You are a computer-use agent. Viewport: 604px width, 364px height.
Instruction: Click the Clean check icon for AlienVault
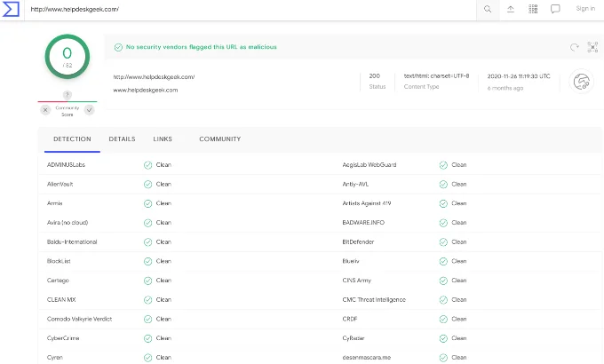coord(148,185)
